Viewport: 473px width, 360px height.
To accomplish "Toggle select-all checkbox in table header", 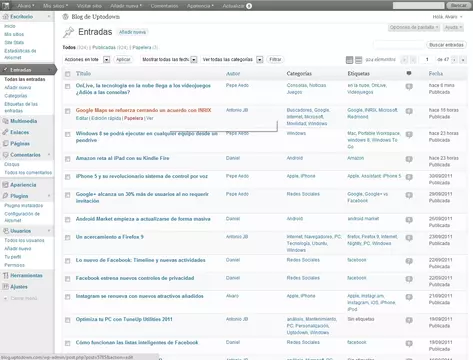I will [x=68, y=74].
